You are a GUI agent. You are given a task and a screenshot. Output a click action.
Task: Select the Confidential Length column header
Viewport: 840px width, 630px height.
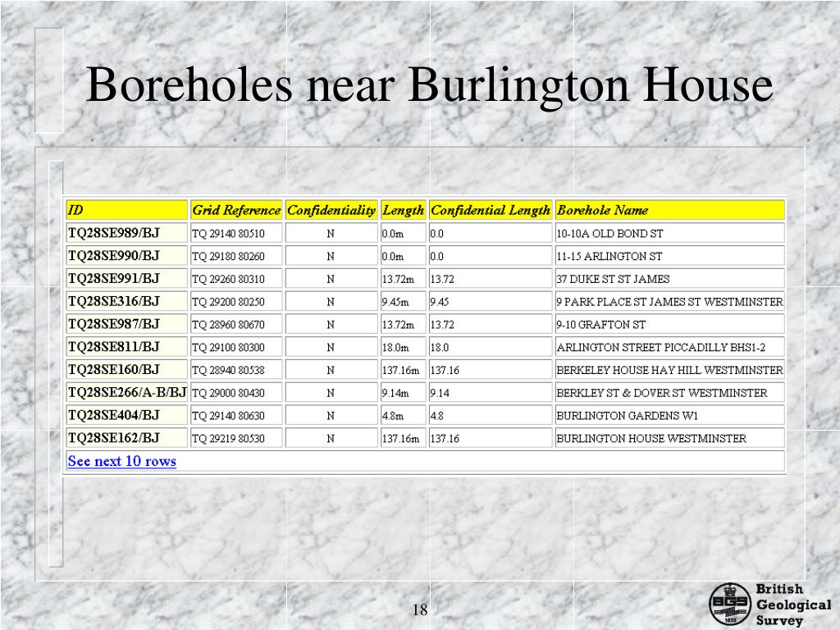coord(491,210)
